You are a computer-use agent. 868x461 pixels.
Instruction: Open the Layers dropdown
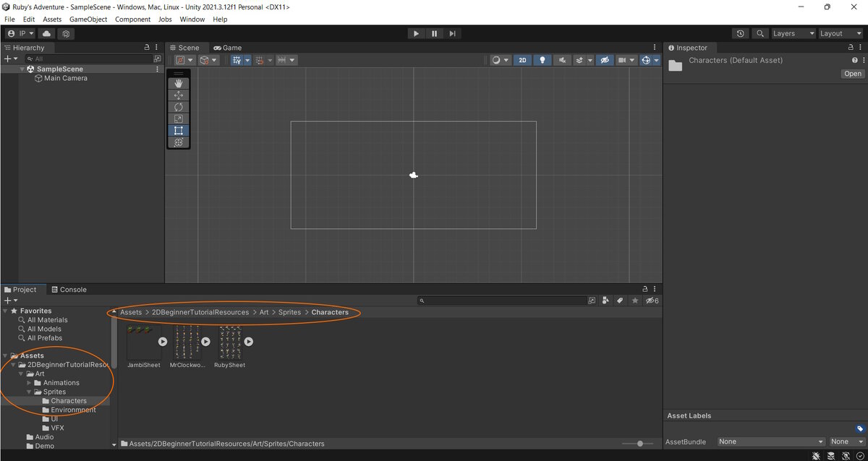793,33
